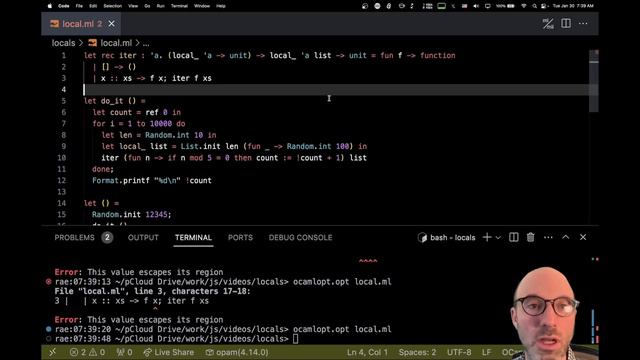Image resolution: width=640 pixels, height=360 pixels.
Task: Select the TERMINAL panel tab
Action: 193,238
